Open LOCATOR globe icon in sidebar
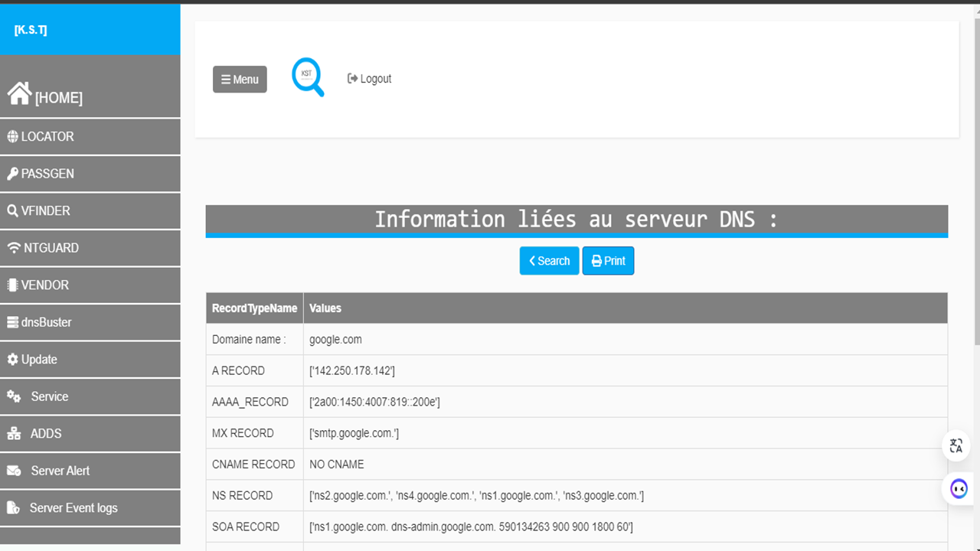Viewport: 980px width, 551px height. (12, 137)
